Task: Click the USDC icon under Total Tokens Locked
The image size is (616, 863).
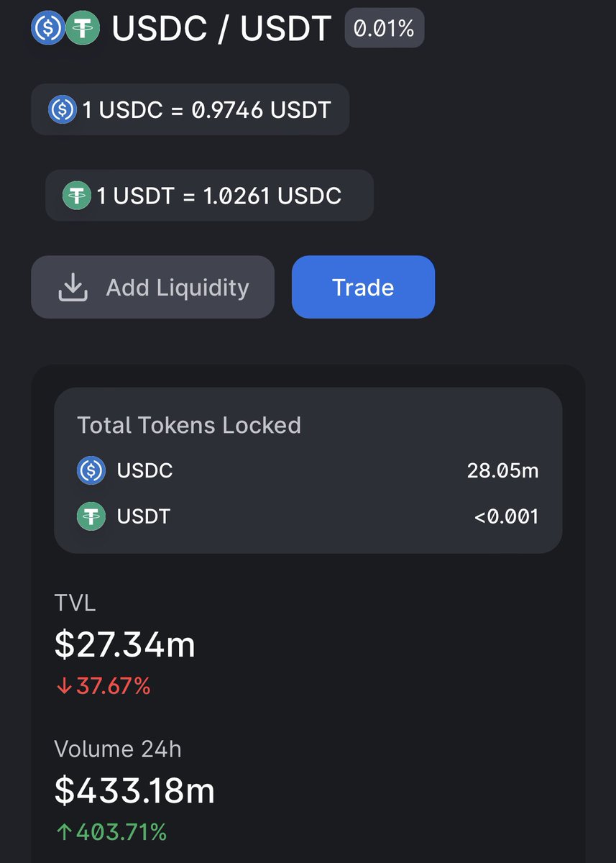Action: tap(91, 470)
